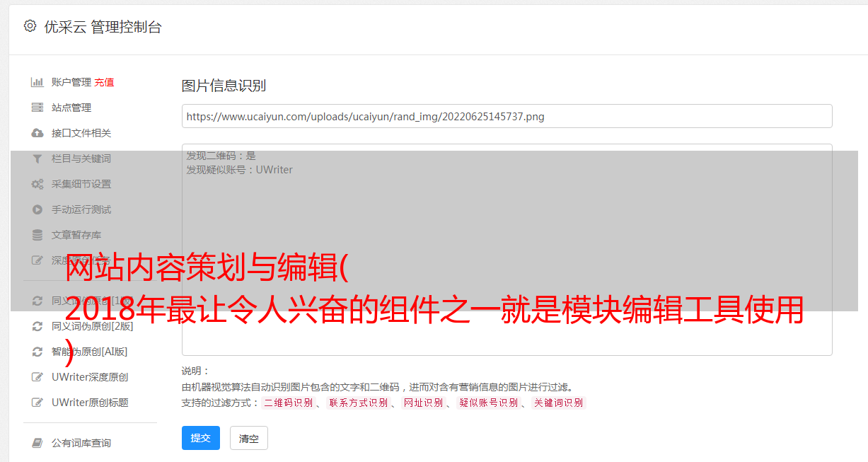Click the result line 发现疑似账号：UWriter
868x462 pixels.
(239, 170)
